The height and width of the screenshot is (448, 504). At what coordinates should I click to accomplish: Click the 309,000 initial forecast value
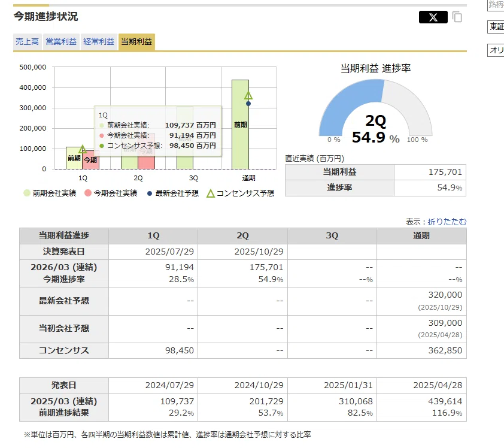[x=445, y=323]
